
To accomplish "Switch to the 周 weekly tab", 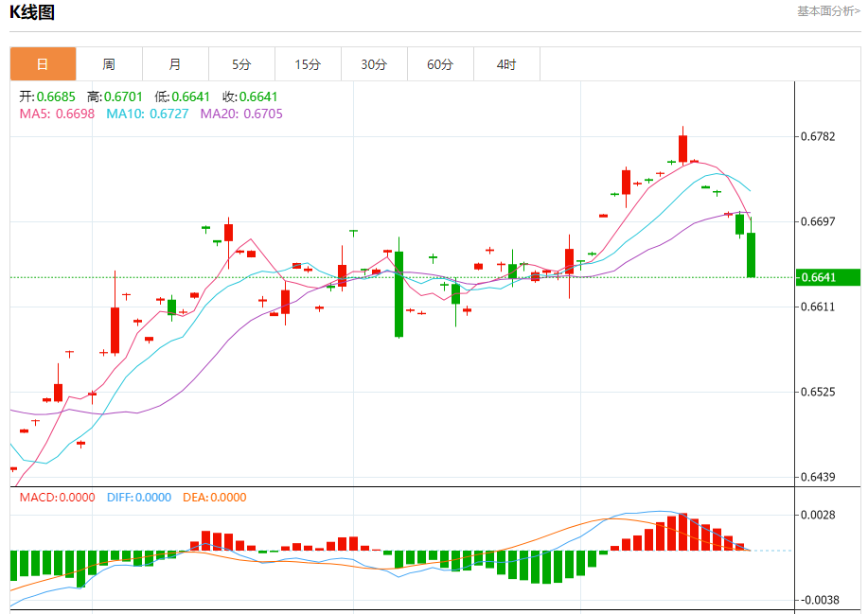I will click(109, 64).
